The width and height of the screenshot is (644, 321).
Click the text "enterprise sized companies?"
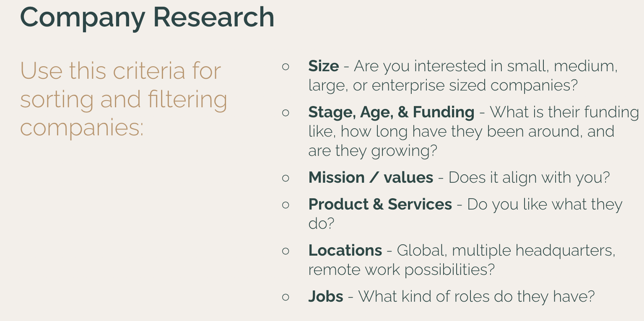[x=475, y=85]
